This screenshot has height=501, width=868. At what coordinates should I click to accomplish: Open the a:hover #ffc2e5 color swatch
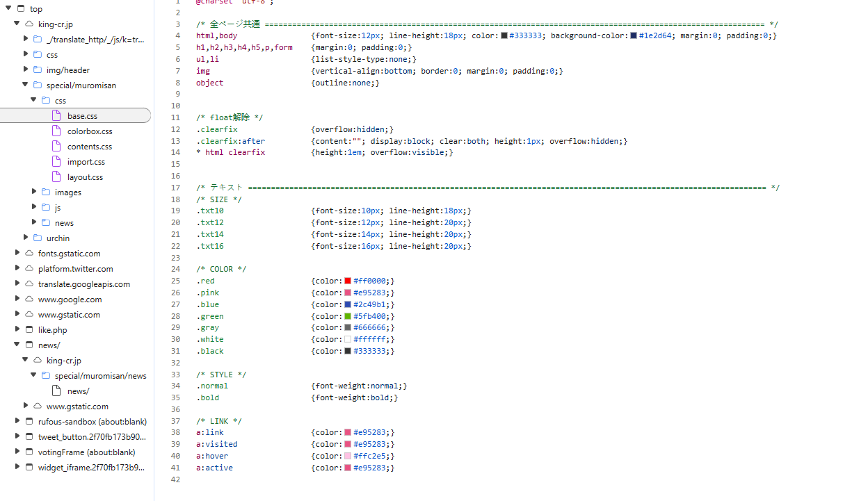pos(348,456)
